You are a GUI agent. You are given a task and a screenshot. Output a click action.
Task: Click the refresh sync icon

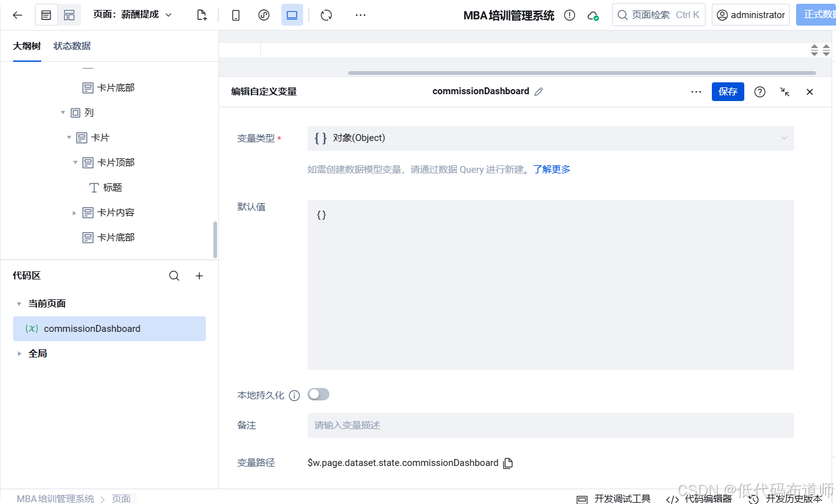[326, 15]
